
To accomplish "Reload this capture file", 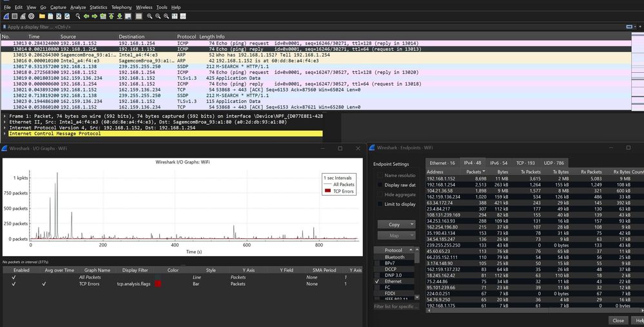I will (67, 16).
